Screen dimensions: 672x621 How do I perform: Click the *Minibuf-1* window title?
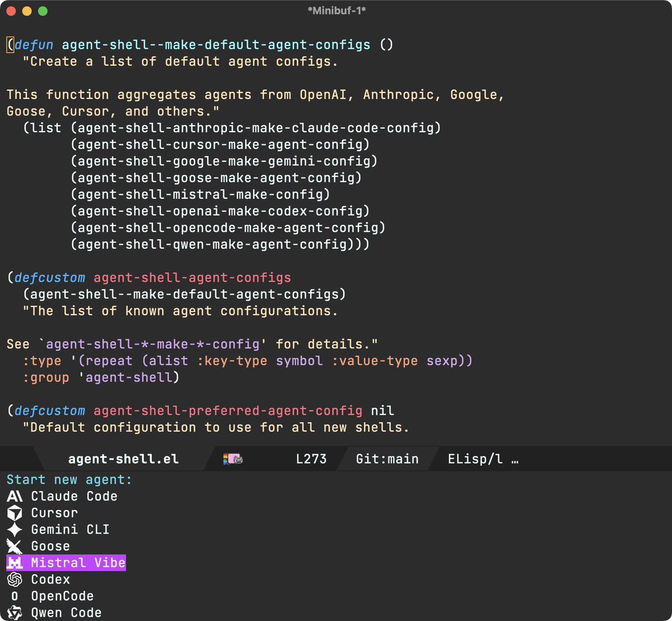point(337,11)
